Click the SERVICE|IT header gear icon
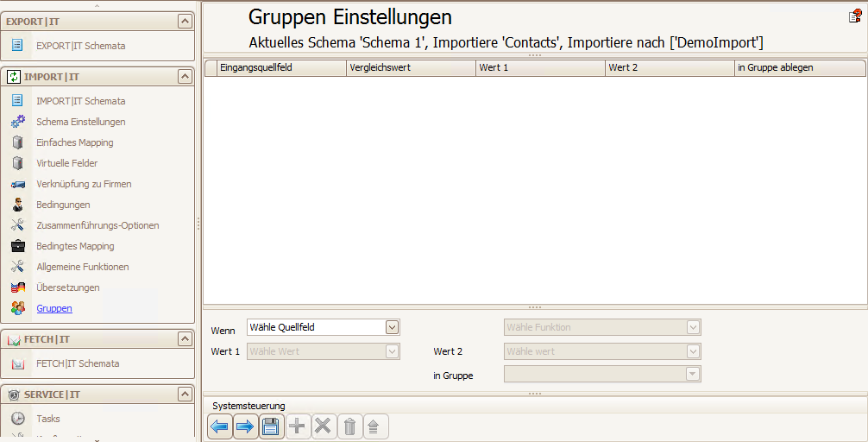The height and width of the screenshot is (442, 868). pyautogui.click(x=14, y=395)
